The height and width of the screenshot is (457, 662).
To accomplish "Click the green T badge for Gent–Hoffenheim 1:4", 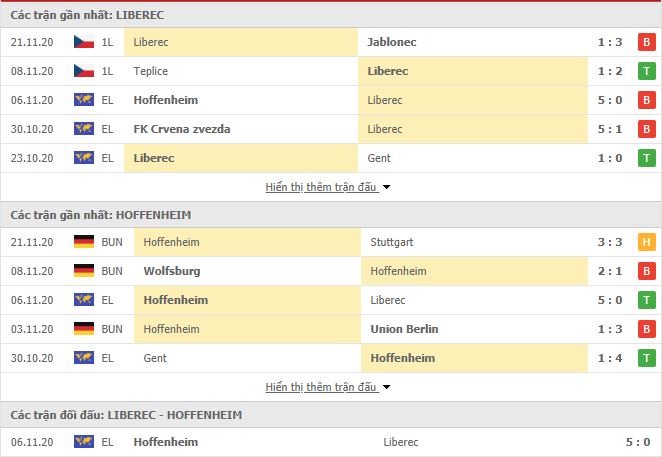I will coord(646,358).
